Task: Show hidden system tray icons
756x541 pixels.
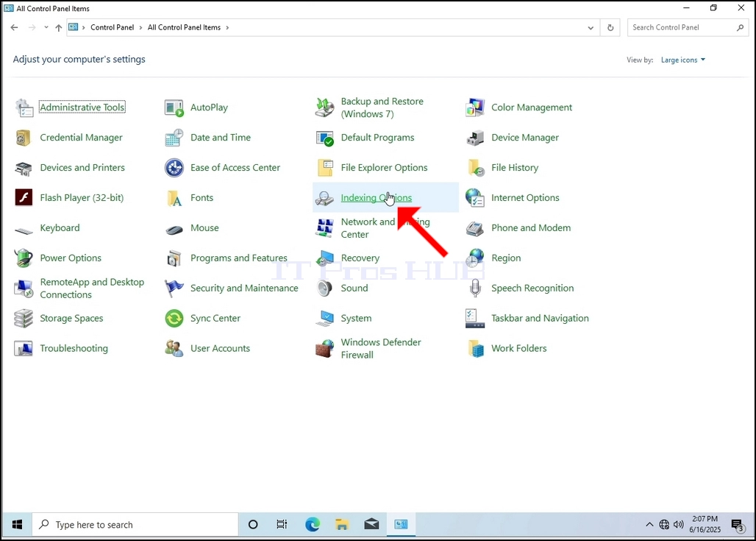Action: coord(649,525)
